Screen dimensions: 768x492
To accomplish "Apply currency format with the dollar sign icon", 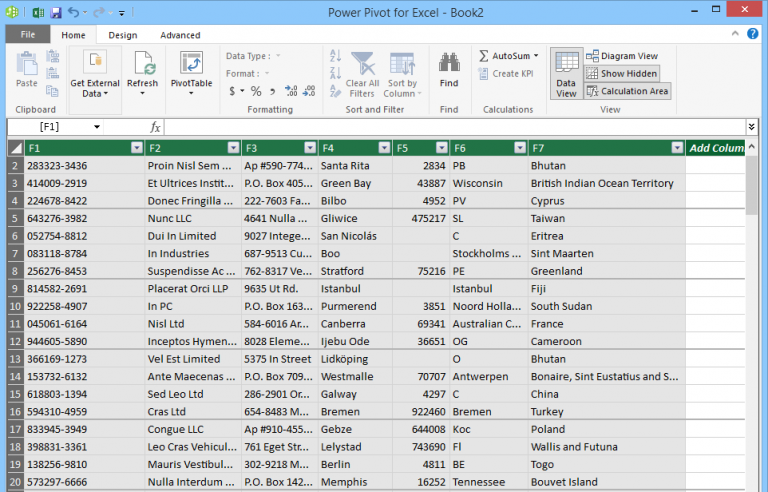I will pos(232,91).
